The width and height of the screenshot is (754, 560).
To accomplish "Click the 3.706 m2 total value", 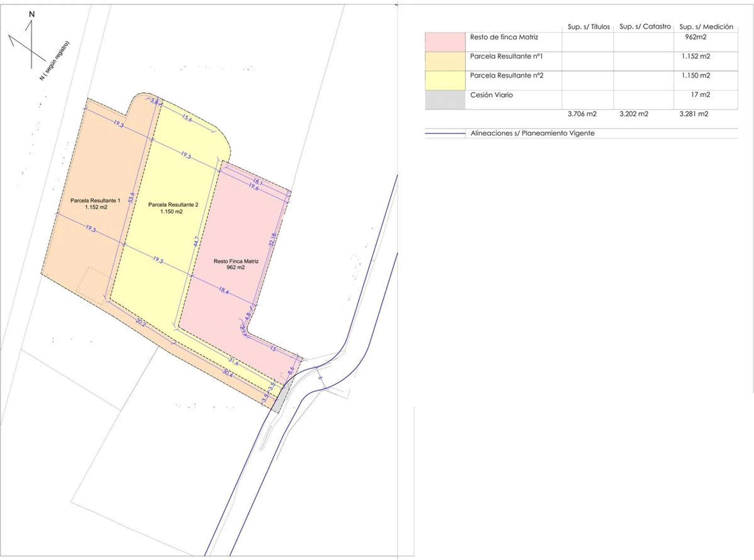I will click(x=582, y=114).
